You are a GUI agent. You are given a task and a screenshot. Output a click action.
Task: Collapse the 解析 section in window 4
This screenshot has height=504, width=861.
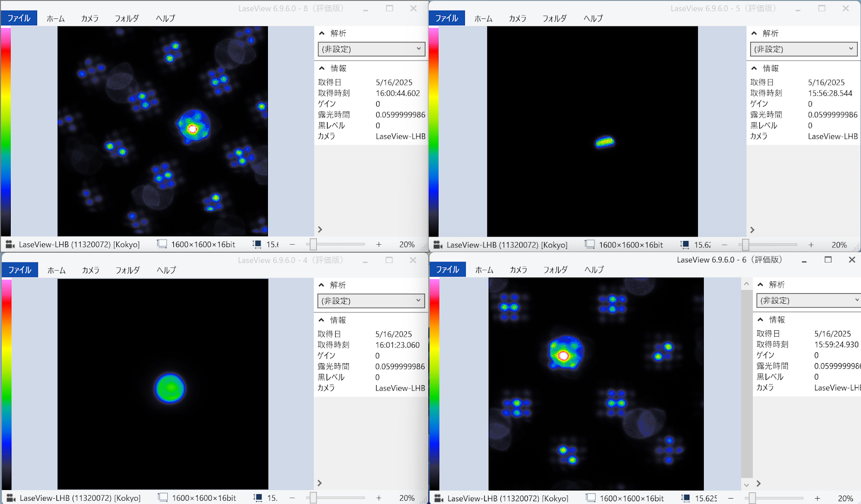pyautogui.click(x=321, y=285)
